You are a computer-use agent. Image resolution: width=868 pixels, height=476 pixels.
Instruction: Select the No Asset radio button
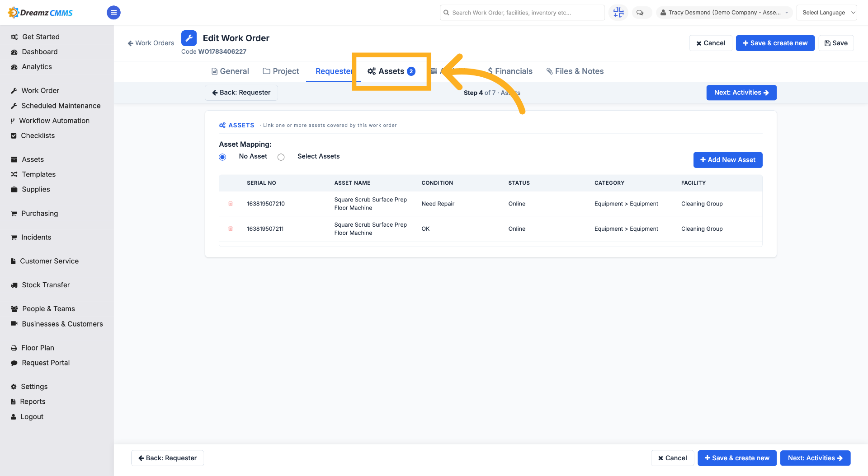(222, 157)
